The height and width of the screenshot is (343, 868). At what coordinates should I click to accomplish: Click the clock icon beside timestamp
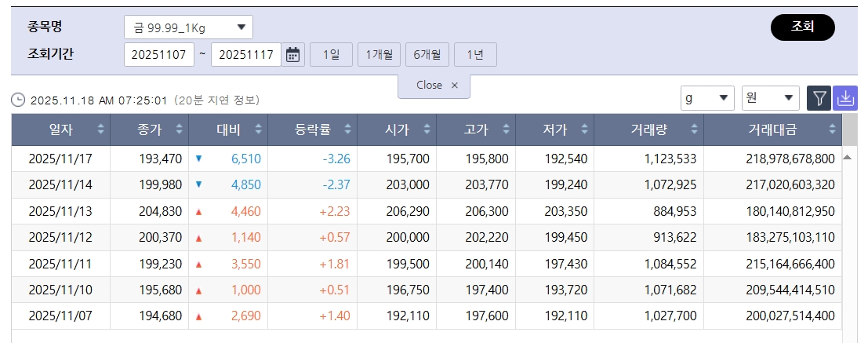pyautogui.click(x=18, y=100)
